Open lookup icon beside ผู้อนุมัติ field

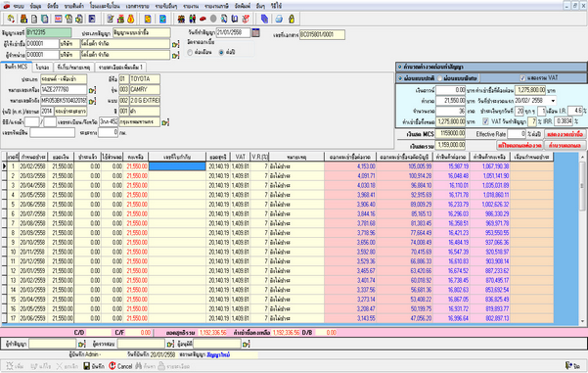click(x=246, y=344)
